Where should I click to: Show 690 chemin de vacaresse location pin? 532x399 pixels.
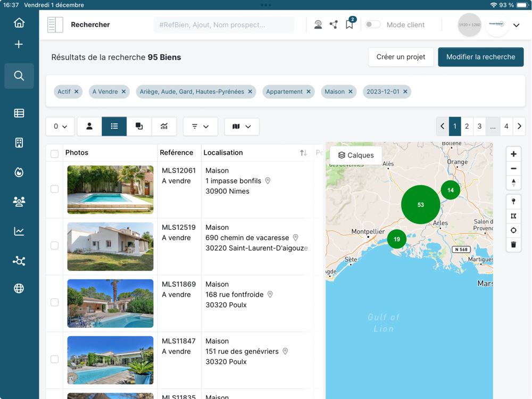point(295,237)
